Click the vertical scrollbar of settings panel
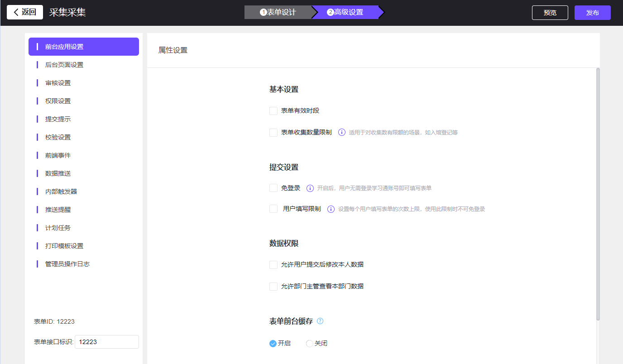The height and width of the screenshot is (364, 623). (598, 195)
